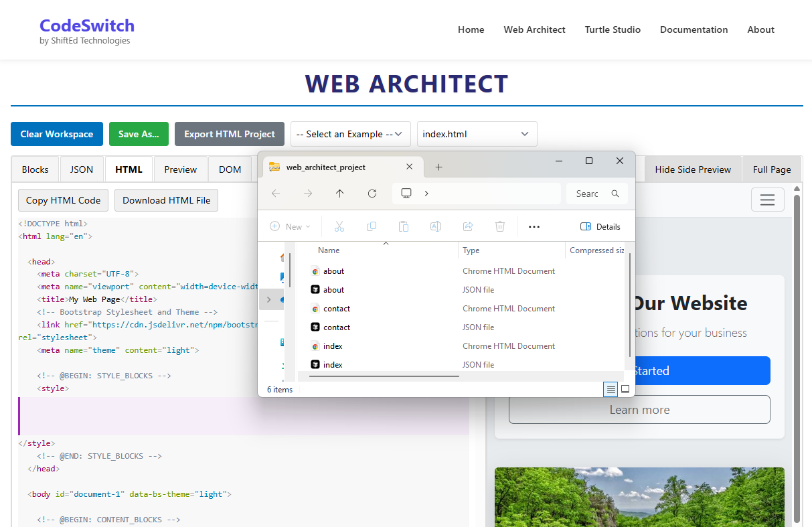Screen dimensions: 812x527
Task: Refresh the web_architect_project folder view
Action: [x=372, y=194]
